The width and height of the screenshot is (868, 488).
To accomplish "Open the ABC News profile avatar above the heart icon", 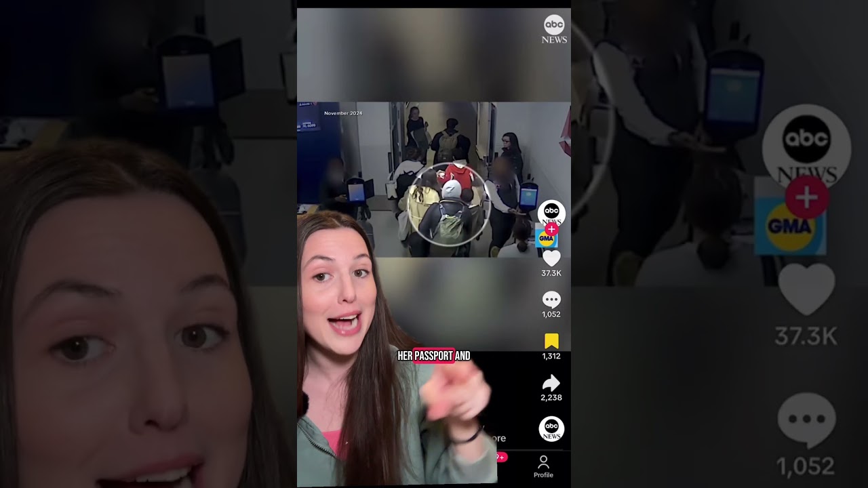I will point(551,213).
